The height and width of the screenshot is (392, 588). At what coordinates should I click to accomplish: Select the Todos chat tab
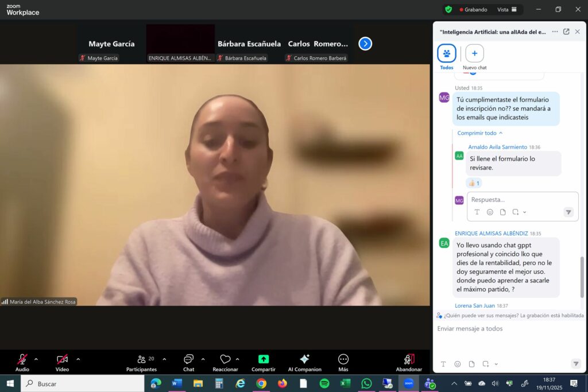point(447,54)
